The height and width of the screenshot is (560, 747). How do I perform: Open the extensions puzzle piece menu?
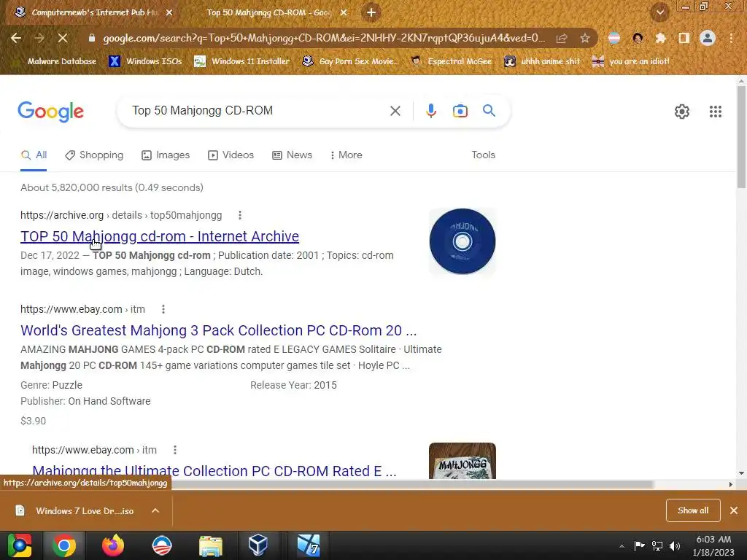click(x=660, y=38)
